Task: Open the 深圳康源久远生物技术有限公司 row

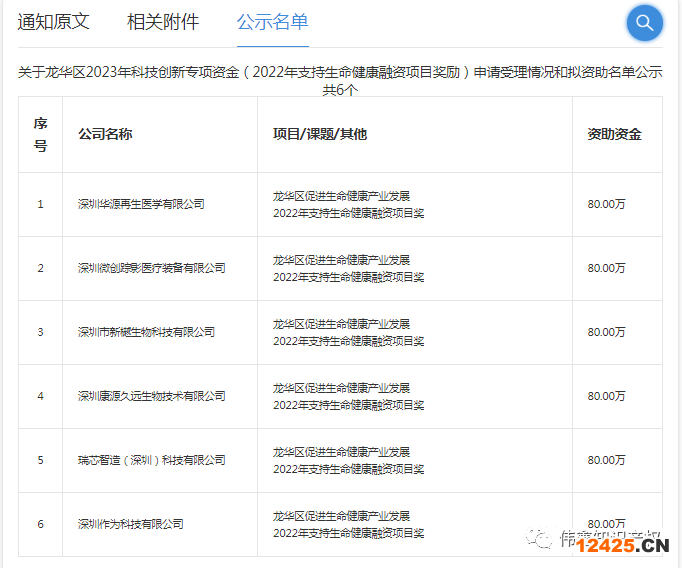Action: click(151, 396)
